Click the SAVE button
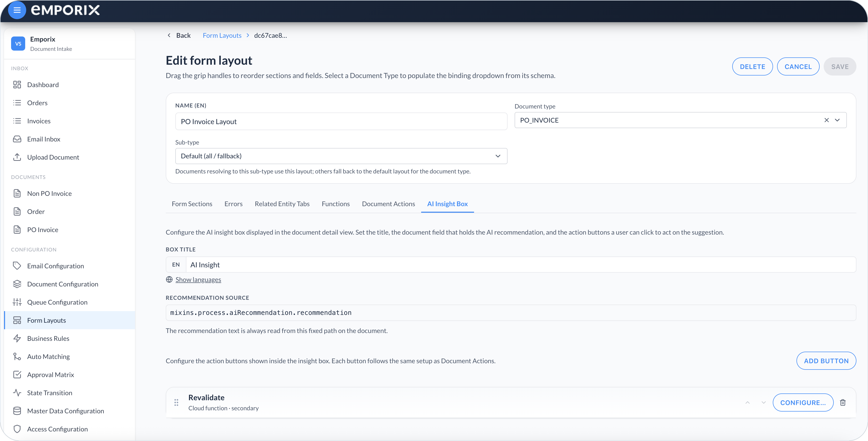 pyautogui.click(x=840, y=67)
